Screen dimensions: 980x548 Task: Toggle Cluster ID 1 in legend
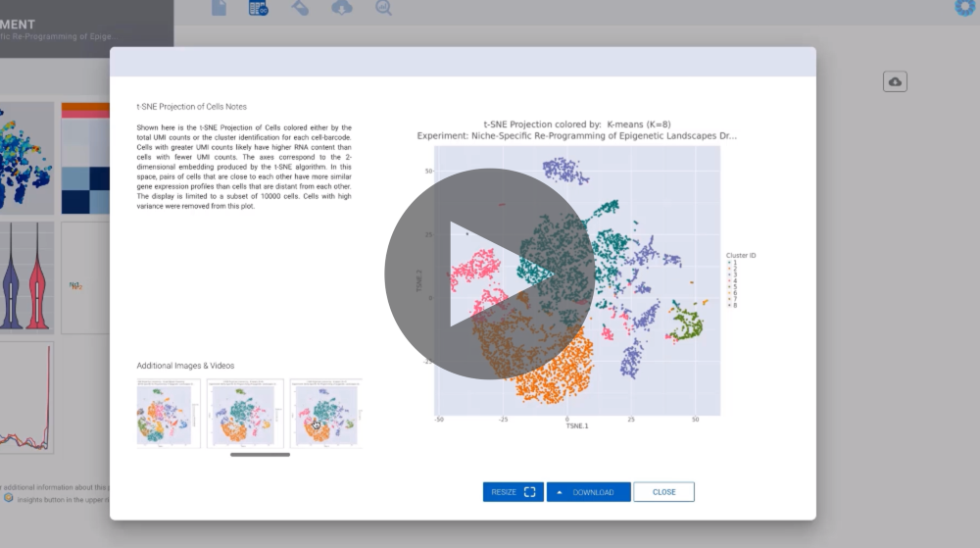click(x=732, y=263)
